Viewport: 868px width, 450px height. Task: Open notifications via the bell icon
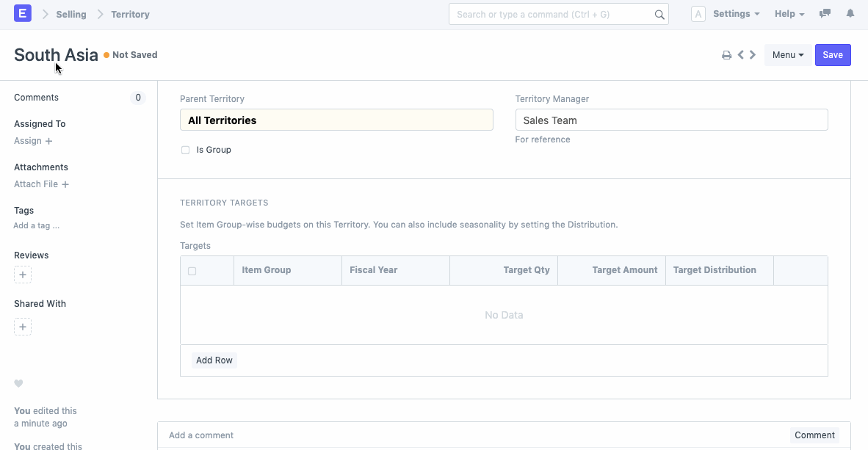850,13
